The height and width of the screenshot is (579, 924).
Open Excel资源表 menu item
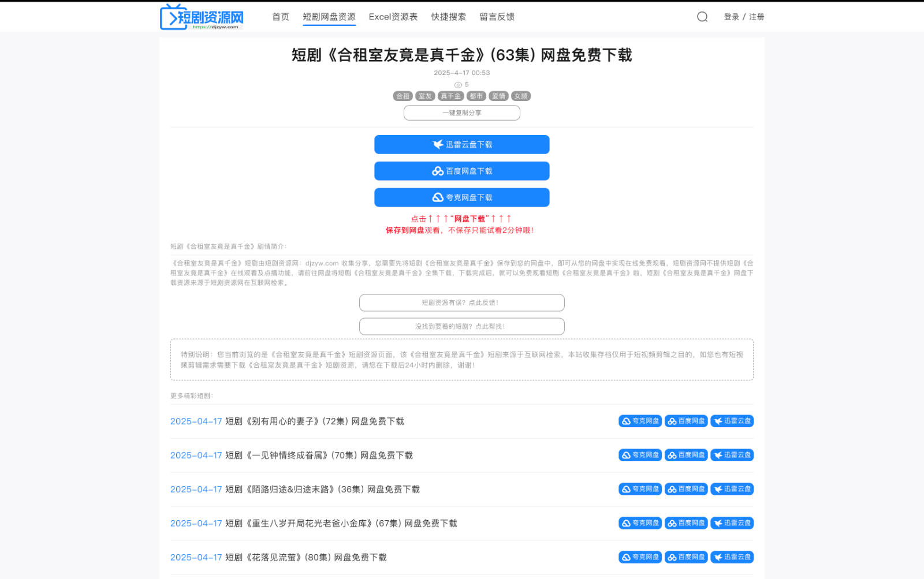393,17
